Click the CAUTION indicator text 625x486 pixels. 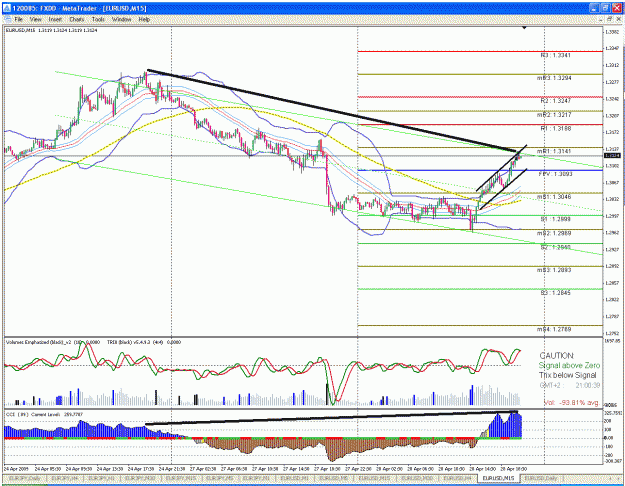[556, 356]
